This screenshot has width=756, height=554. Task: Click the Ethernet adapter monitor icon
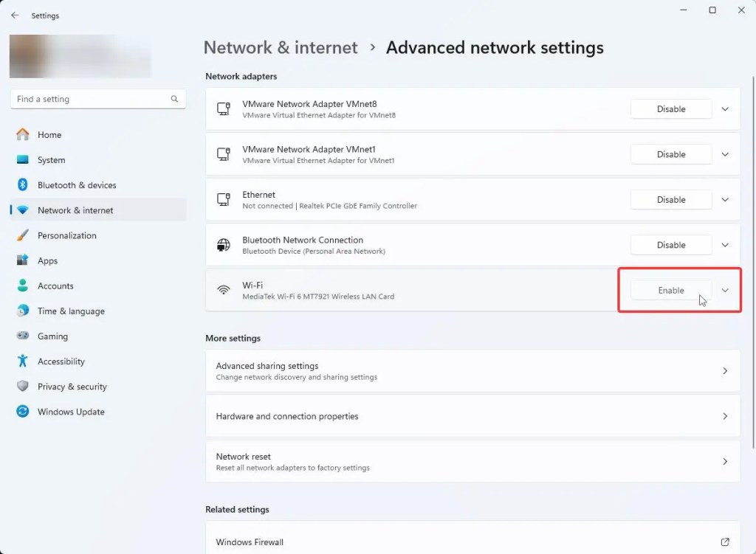223,199
